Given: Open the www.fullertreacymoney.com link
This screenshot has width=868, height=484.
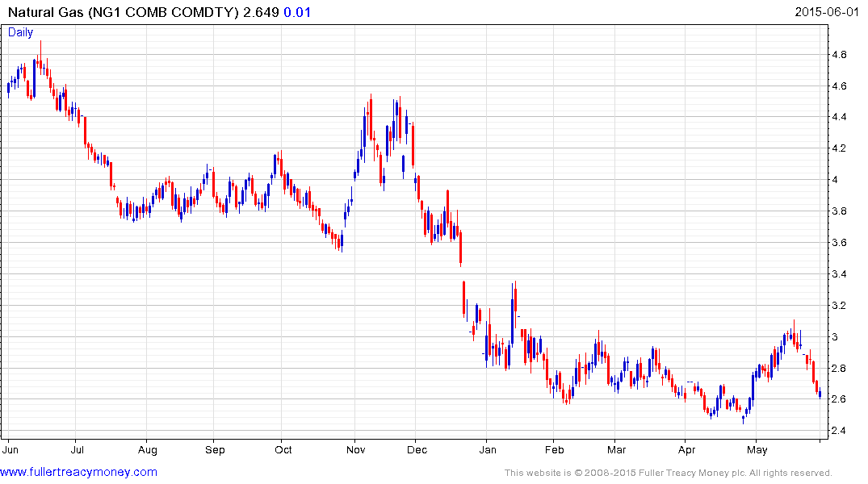Looking at the screenshot, I should click(78, 473).
